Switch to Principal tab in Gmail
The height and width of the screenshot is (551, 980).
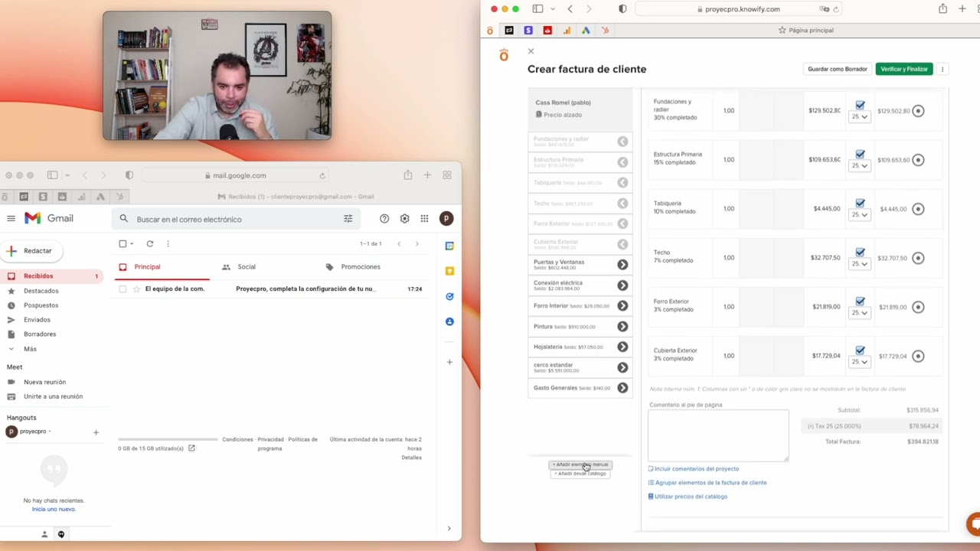tap(147, 267)
